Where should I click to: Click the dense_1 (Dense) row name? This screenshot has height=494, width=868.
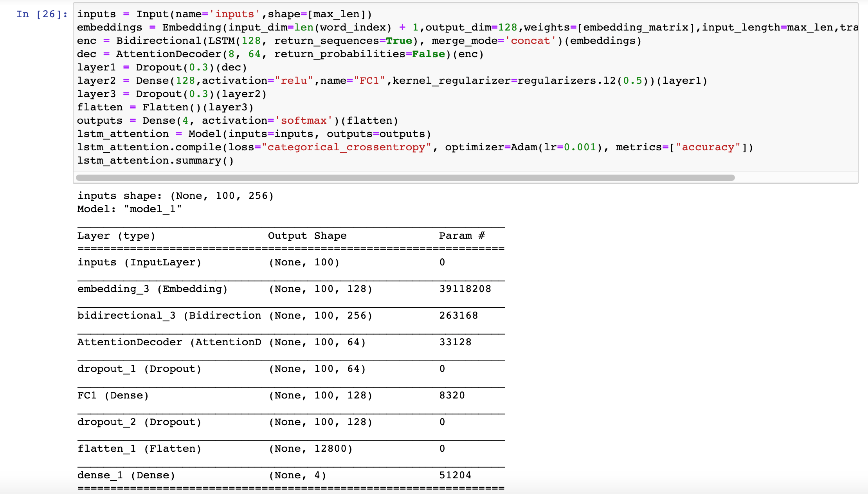point(126,475)
